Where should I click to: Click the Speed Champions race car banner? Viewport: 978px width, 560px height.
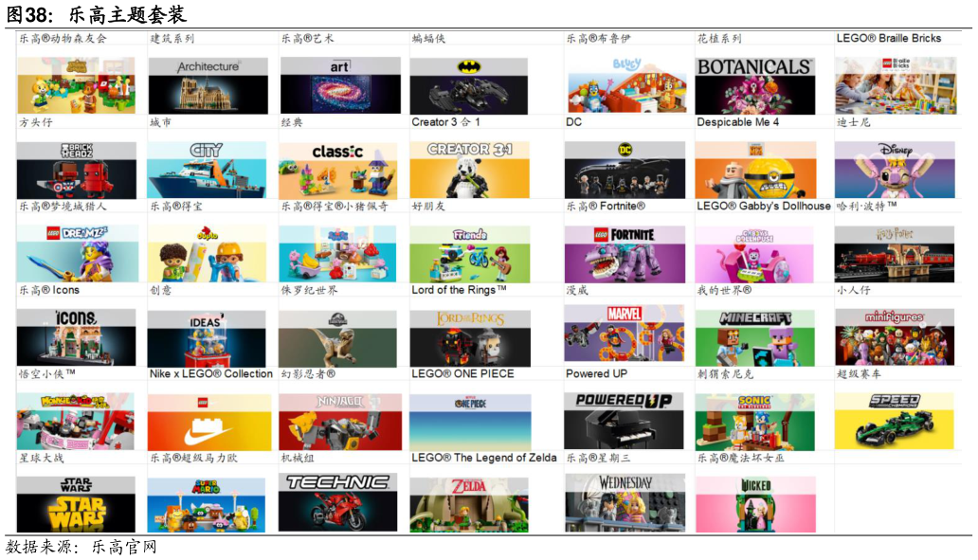pyautogui.click(x=894, y=421)
